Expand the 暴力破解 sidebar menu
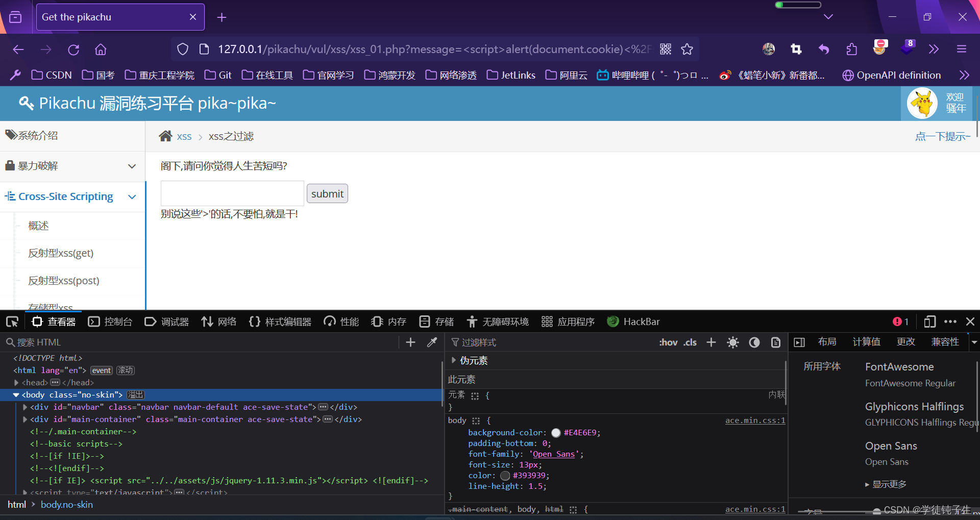Image resolution: width=980 pixels, height=520 pixels. pos(72,166)
